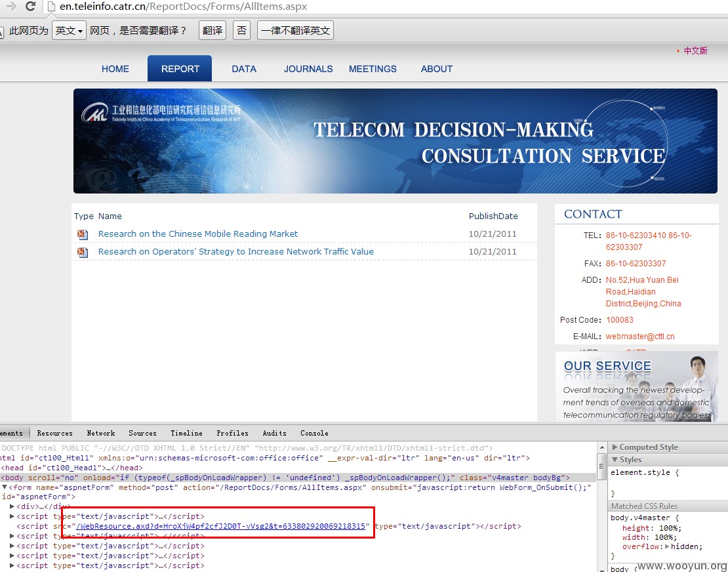Screen dimensions: 728x572
Task: Switch to DevTools Profiles tab
Action: [x=232, y=433]
